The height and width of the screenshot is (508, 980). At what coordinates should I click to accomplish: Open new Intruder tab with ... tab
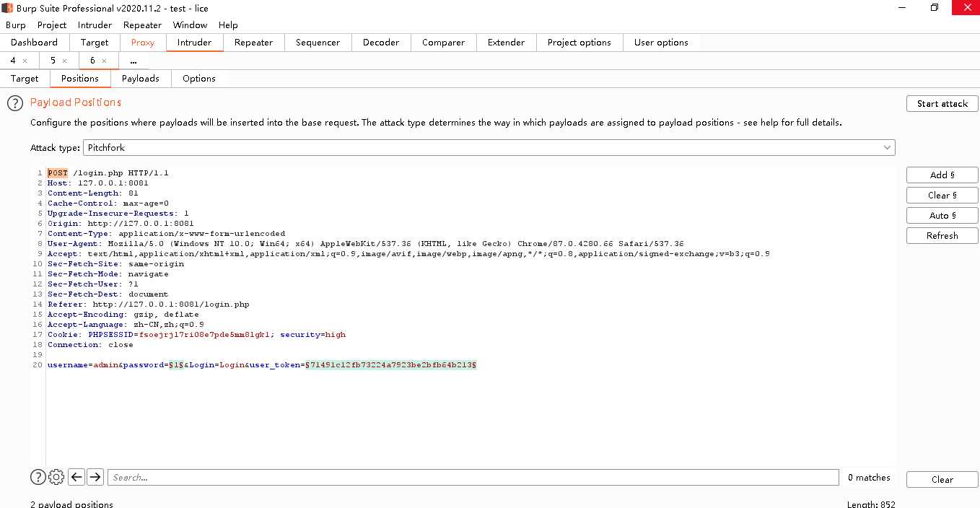(x=134, y=61)
